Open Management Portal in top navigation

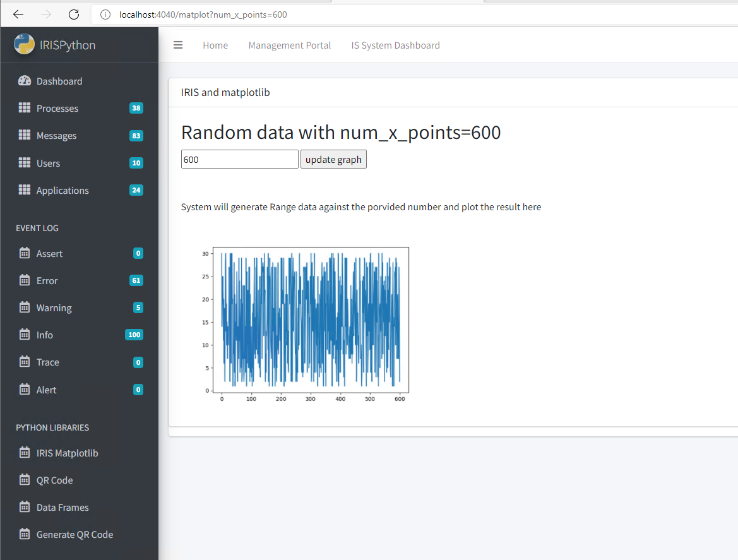(290, 45)
